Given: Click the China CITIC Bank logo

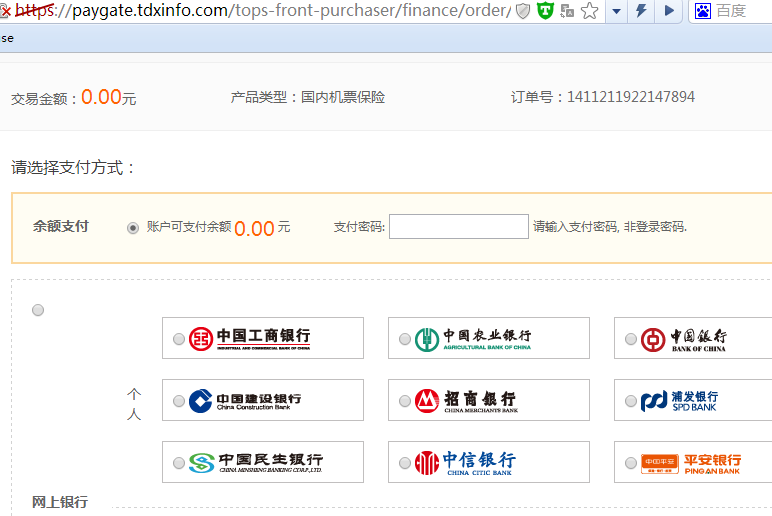Looking at the screenshot, I should tap(465, 463).
